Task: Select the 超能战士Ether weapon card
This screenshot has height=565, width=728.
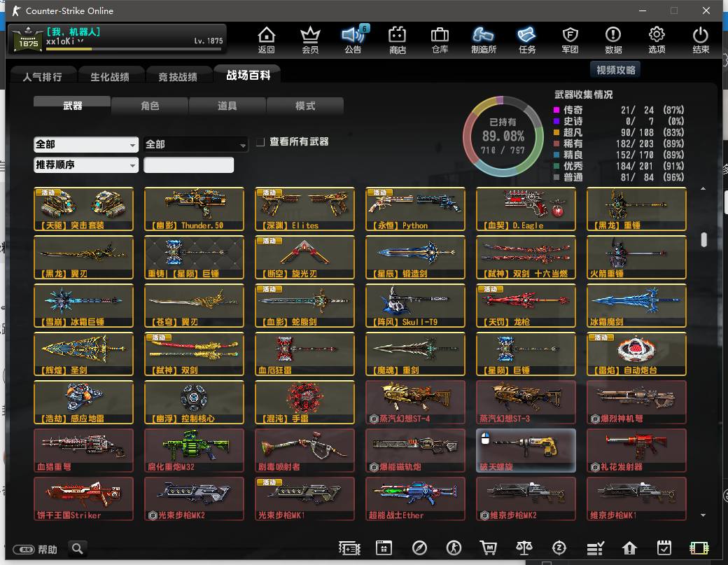Action: (415, 498)
